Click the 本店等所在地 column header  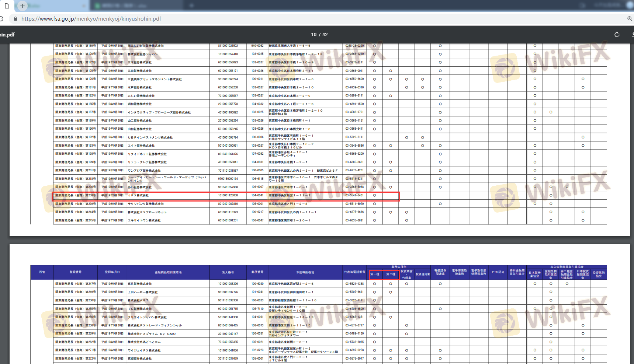[305, 272]
